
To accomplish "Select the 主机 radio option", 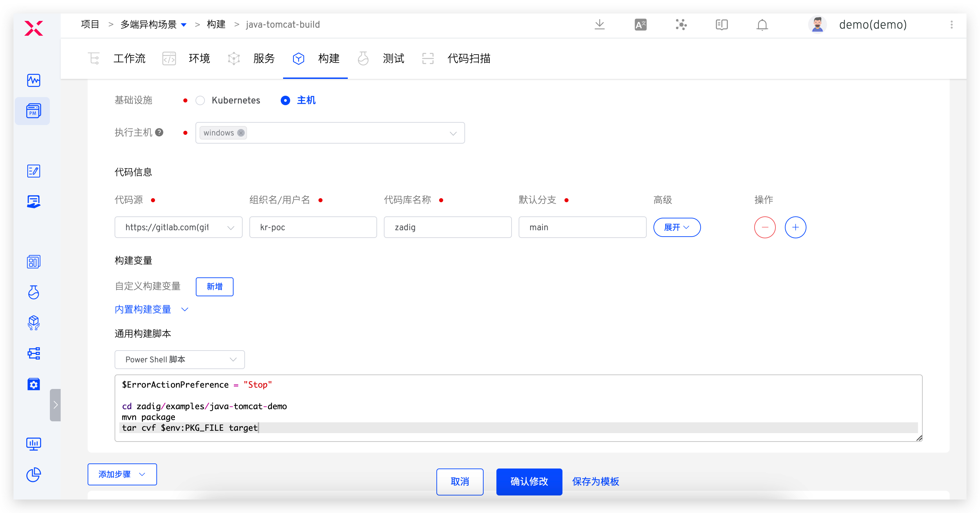I will [285, 100].
